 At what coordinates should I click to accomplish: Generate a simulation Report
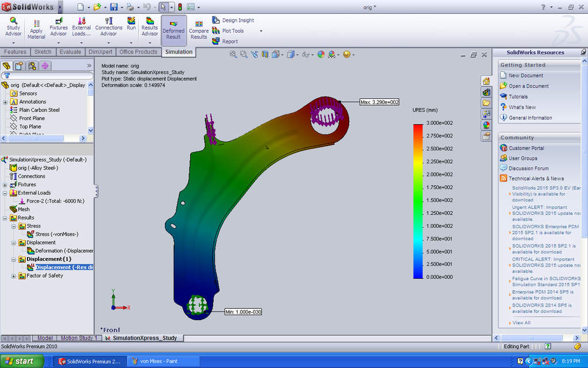[225, 41]
